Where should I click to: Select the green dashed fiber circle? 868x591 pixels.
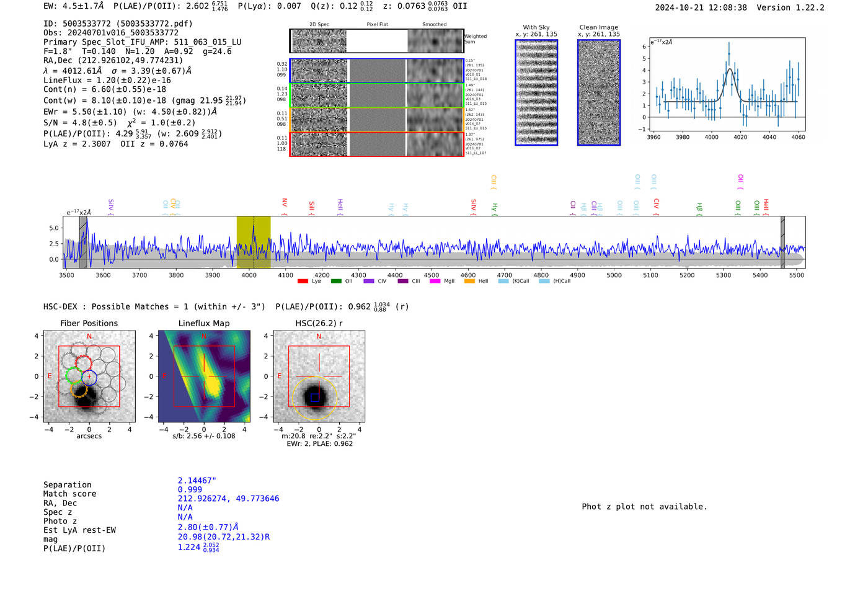click(x=74, y=375)
